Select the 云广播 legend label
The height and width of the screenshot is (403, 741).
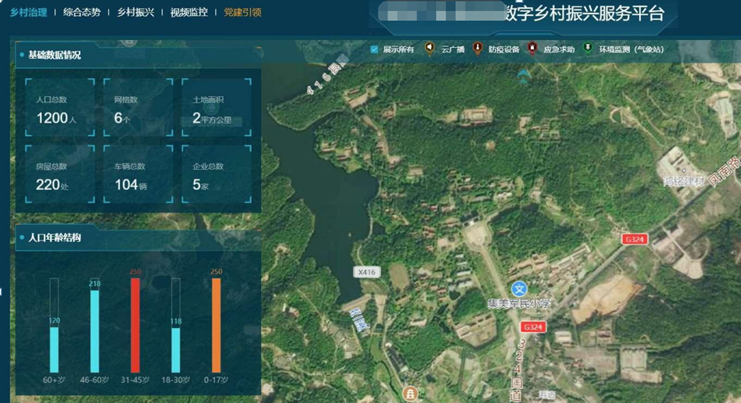pos(452,49)
